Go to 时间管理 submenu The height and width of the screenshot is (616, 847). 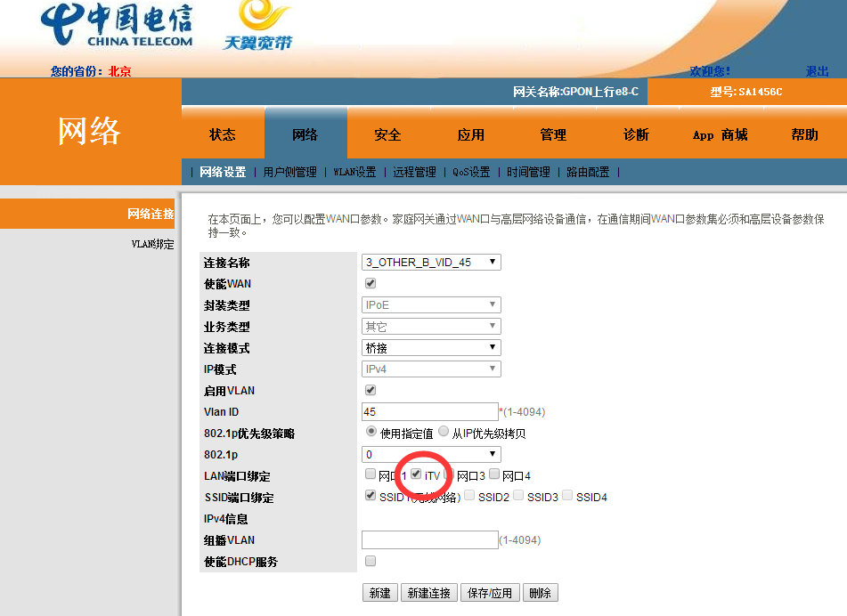pyautogui.click(x=528, y=172)
